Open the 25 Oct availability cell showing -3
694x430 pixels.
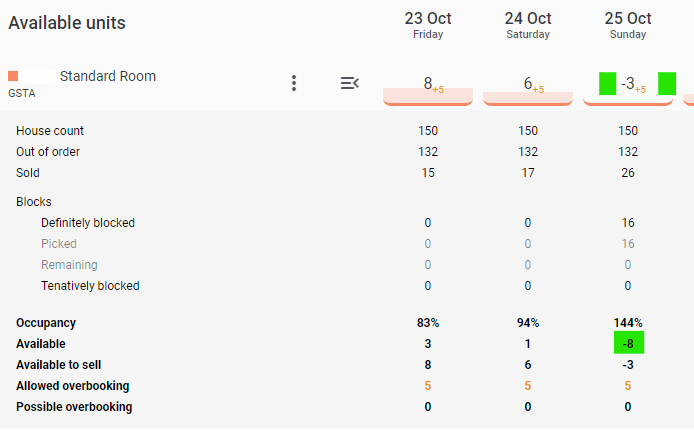pos(628,88)
